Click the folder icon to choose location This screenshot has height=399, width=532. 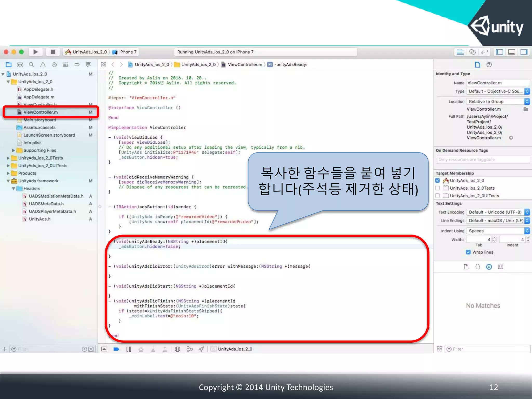(x=526, y=109)
